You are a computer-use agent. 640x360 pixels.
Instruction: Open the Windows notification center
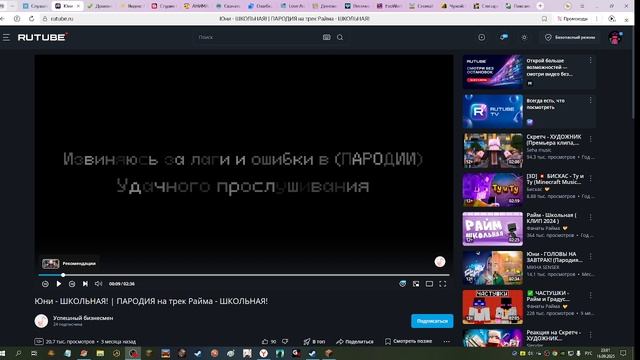pos(623,353)
